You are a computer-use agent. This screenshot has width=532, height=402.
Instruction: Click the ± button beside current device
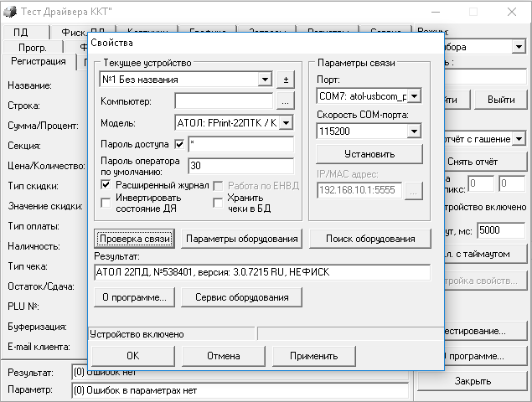[286, 80]
